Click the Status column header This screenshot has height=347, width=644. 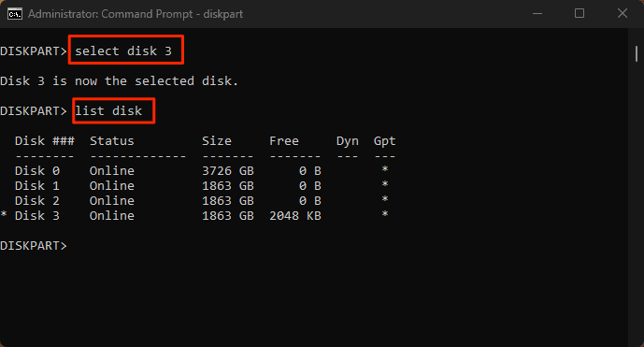click(112, 141)
